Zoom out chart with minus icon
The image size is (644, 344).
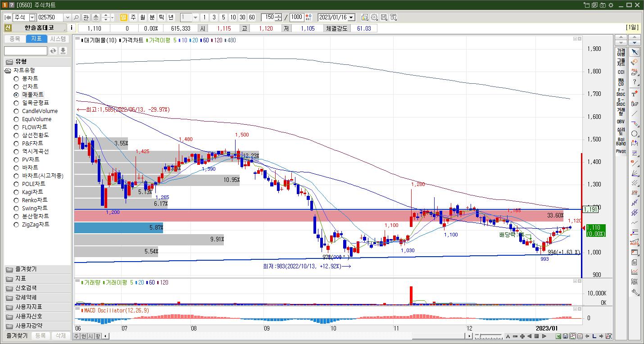point(515,336)
